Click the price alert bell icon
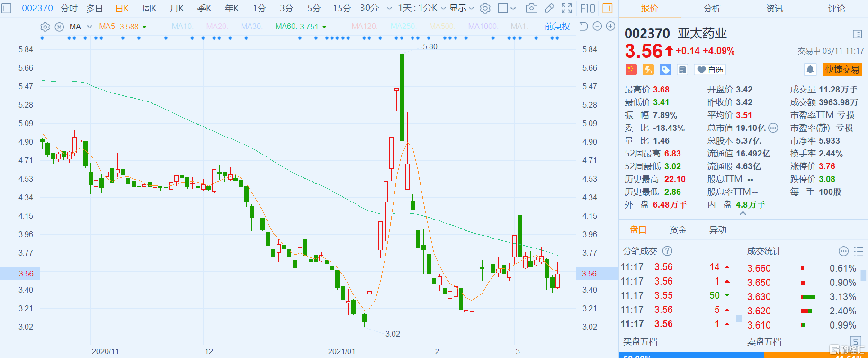Screen dimensions: 868x358 point(810,70)
